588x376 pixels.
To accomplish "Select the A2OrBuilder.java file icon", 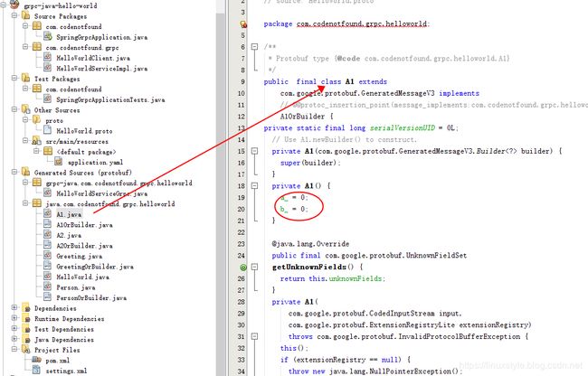I will (48, 245).
